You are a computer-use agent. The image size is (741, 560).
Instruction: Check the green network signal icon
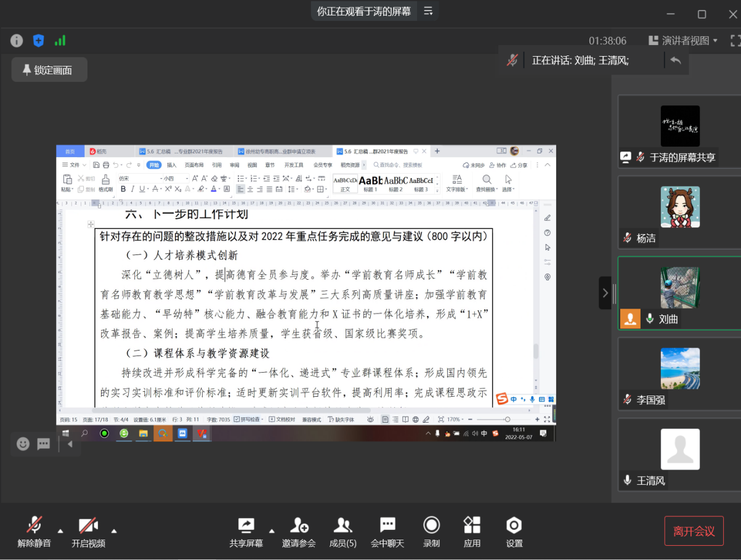(x=60, y=41)
